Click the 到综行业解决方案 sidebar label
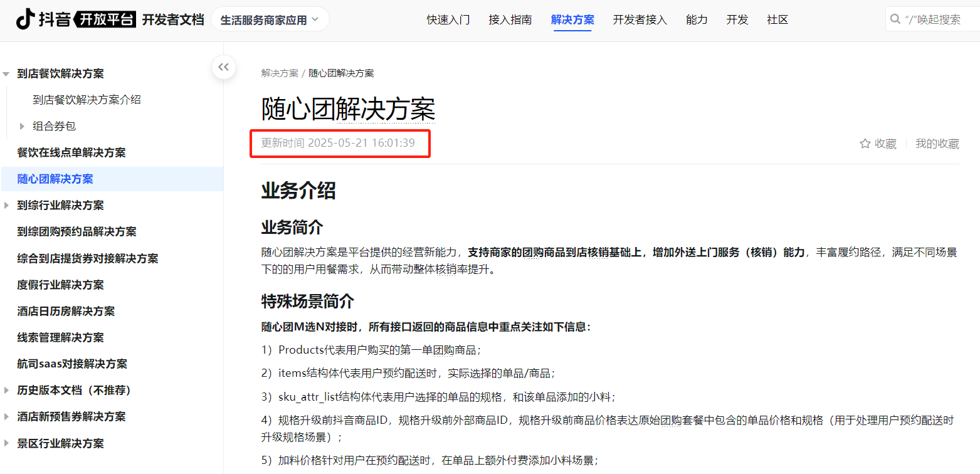The width and height of the screenshot is (980, 474). click(x=60, y=205)
